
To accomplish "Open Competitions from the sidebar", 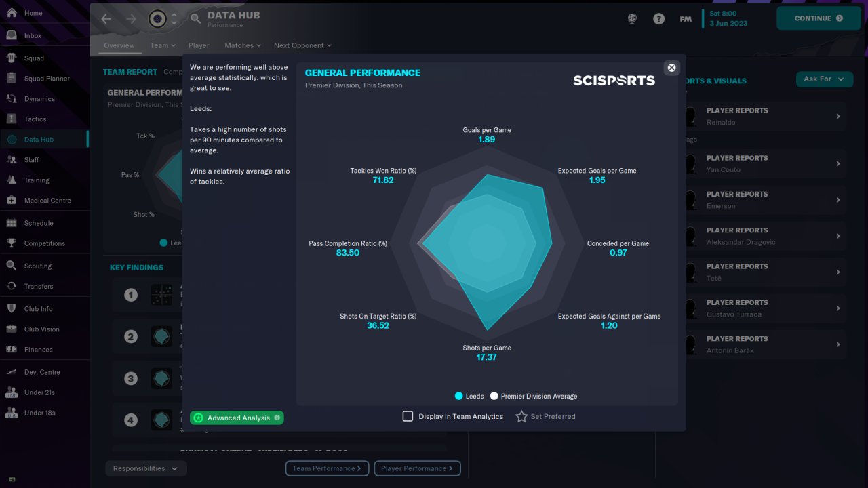I will pyautogui.click(x=45, y=243).
